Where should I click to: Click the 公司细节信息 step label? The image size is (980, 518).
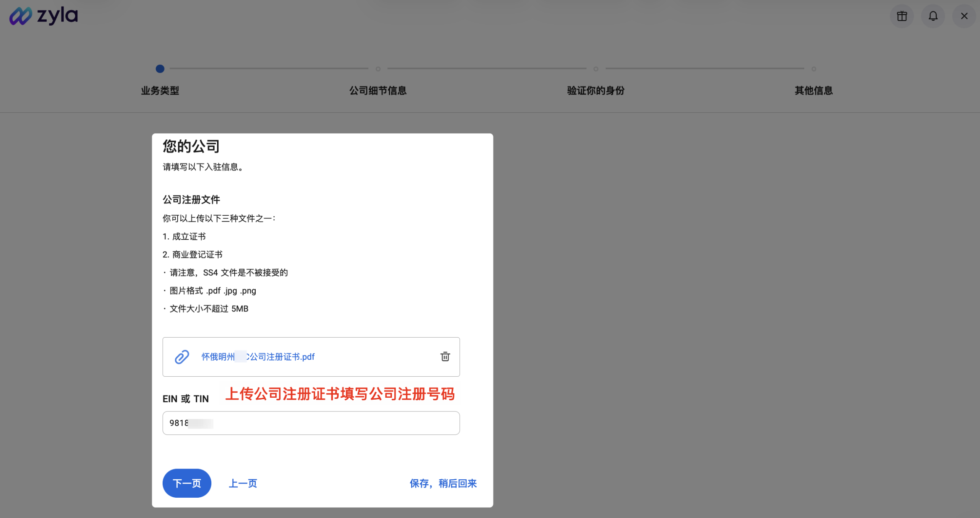378,91
